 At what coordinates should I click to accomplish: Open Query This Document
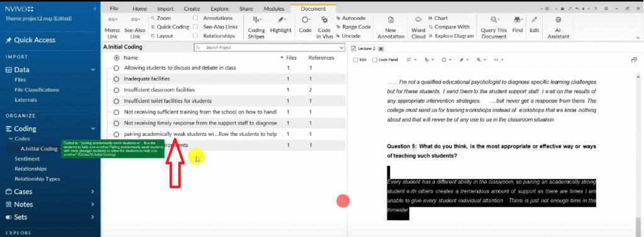pyautogui.click(x=494, y=28)
